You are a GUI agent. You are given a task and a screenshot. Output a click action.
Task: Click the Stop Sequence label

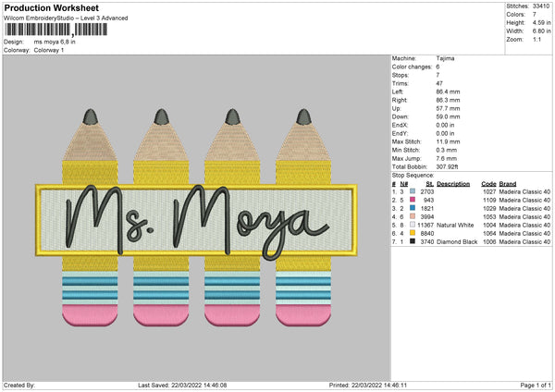pyautogui.click(x=413, y=174)
